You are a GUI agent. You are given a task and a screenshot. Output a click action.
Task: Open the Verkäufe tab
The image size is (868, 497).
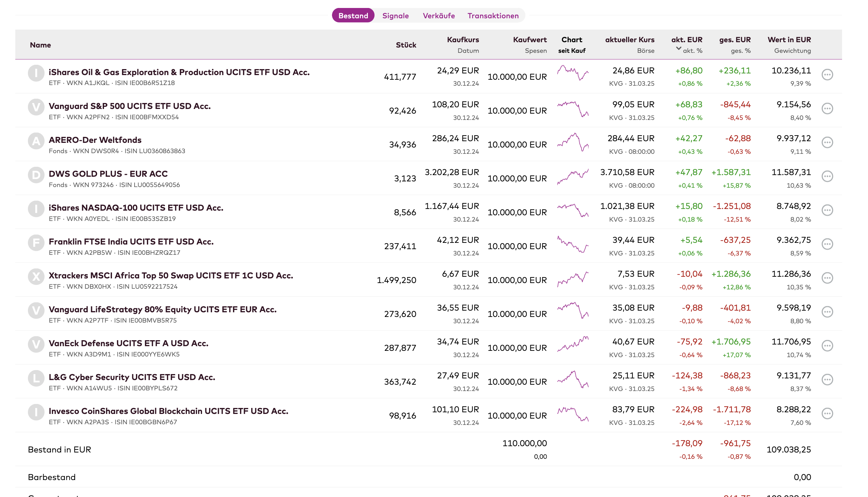click(439, 16)
